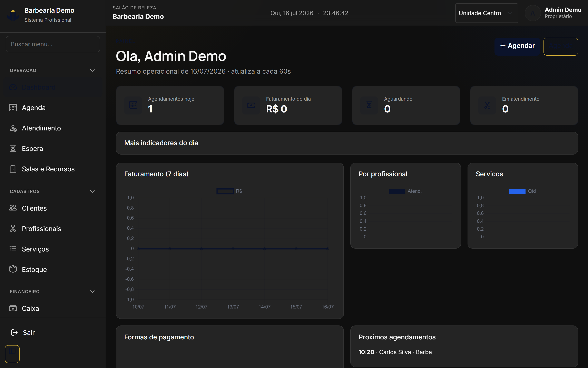Toggle the R$ legend swatch in Faturamento chart
Image resolution: width=588 pixels, height=368 pixels.
pos(225,191)
